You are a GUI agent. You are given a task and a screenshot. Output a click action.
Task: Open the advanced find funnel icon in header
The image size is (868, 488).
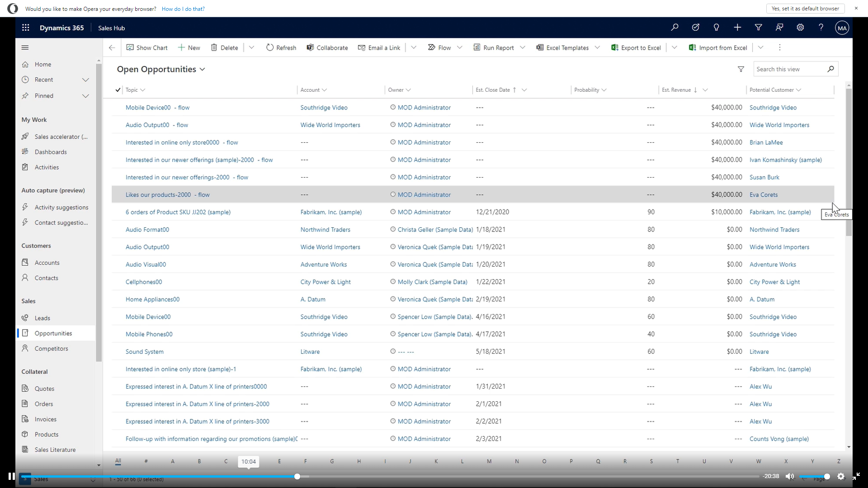pyautogui.click(x=758, y=28)
